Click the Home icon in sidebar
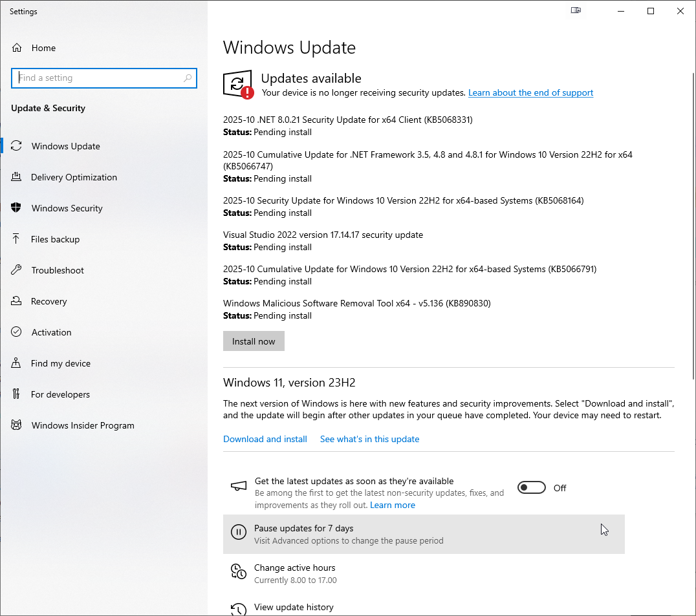This screenshot has width=696, height=616. point(17,48)
